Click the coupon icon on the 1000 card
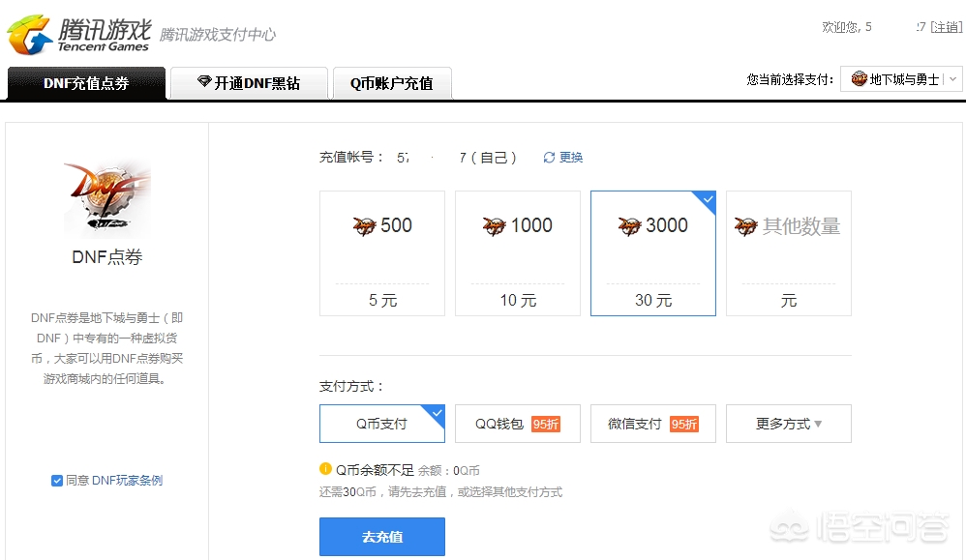The width and height of the screenshot is (966, 560). coord(494,226)
